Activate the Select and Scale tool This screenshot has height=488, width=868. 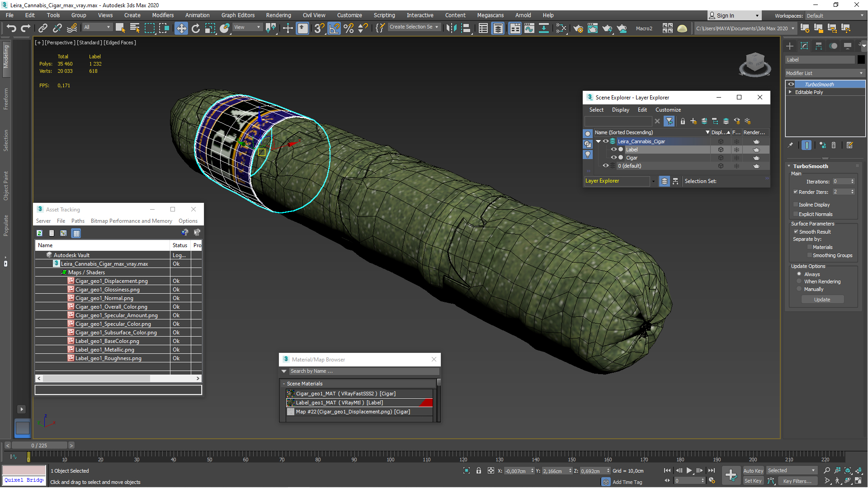click(210, 28)
